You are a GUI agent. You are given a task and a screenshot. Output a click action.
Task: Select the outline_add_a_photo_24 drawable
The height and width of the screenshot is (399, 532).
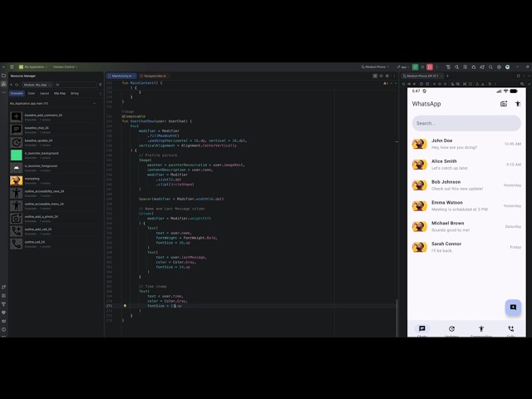[x=54, y=219]
